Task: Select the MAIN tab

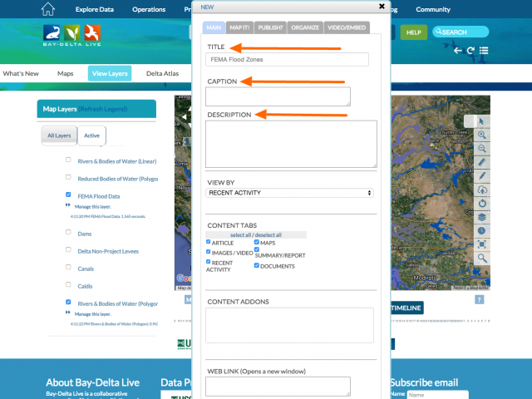Action: coord(214,27)
